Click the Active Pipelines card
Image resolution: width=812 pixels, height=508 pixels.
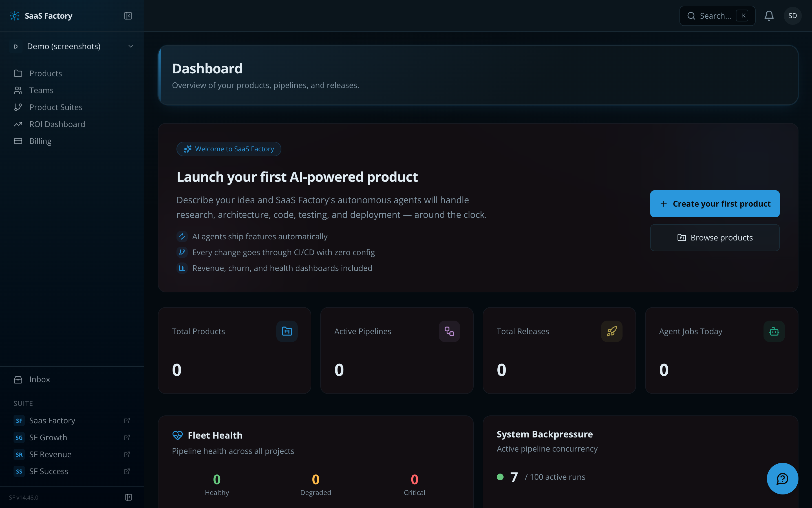(x=397, y=351)
